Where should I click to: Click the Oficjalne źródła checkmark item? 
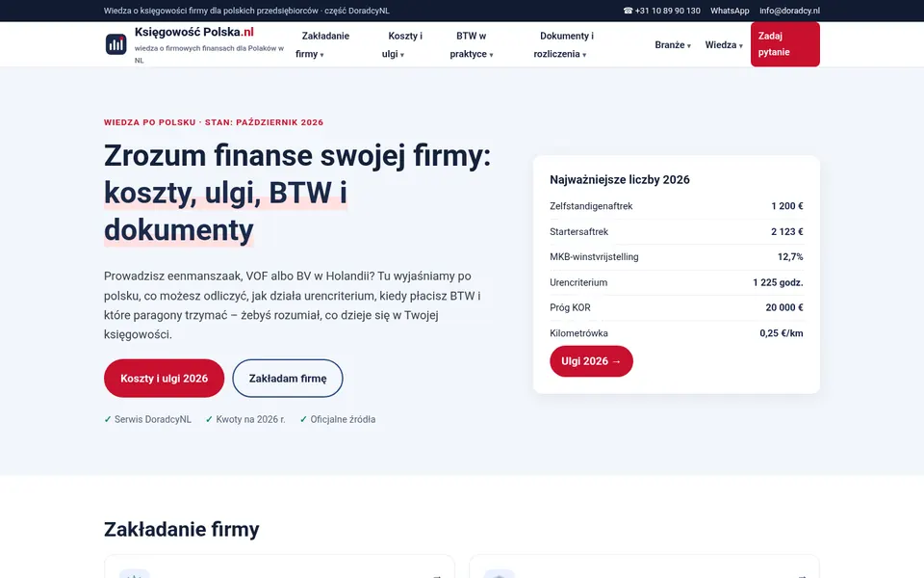338,419
